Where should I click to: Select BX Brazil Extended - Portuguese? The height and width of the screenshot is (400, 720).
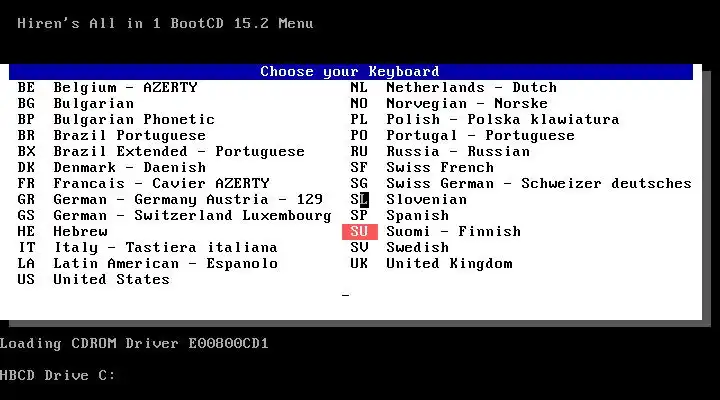[161, 152]
